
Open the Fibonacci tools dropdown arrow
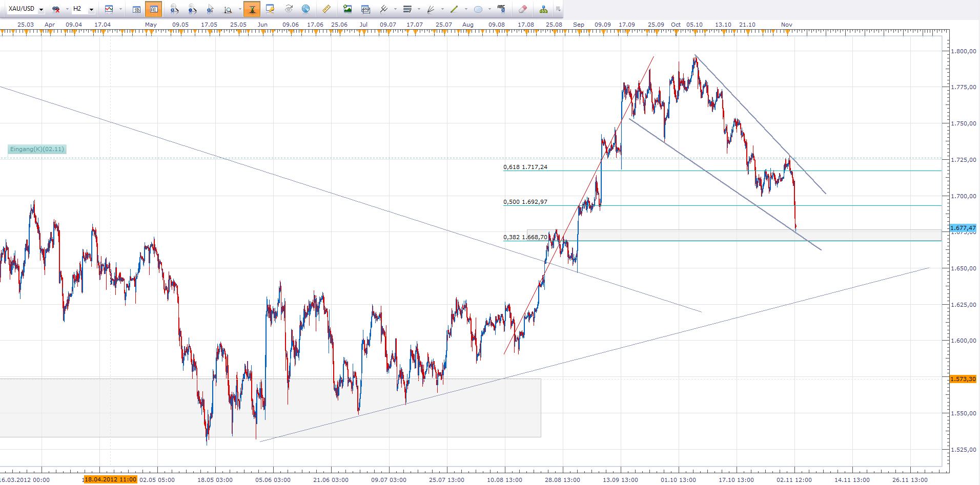pos(419,9)
